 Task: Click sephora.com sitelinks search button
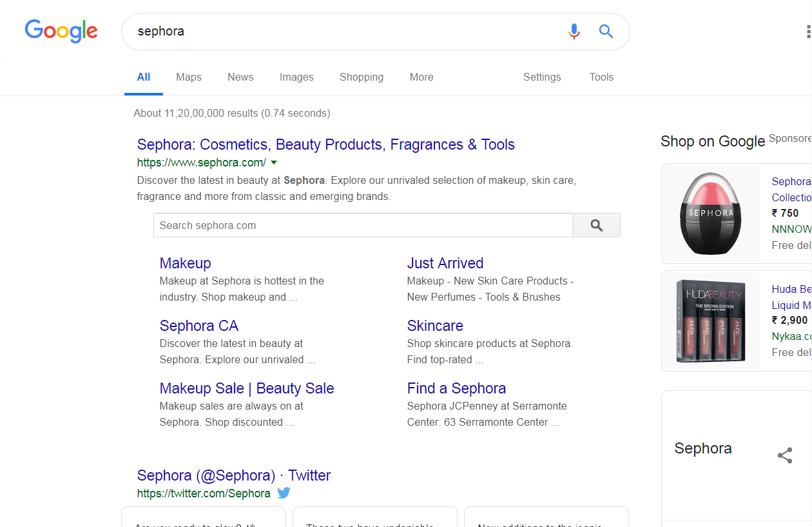596,225
